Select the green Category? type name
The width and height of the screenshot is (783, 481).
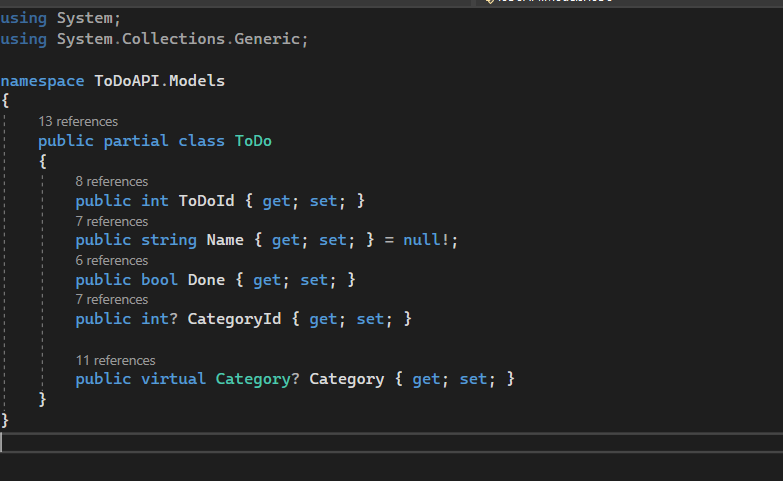click(254, 379)
